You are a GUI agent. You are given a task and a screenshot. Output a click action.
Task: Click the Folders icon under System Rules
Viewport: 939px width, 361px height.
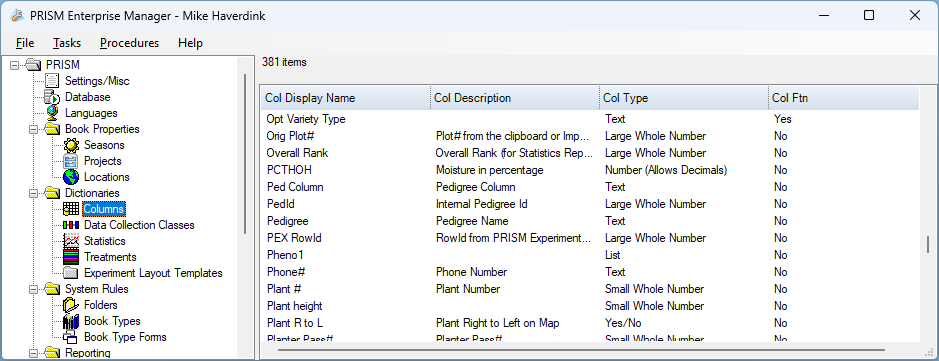pos(71,305)
